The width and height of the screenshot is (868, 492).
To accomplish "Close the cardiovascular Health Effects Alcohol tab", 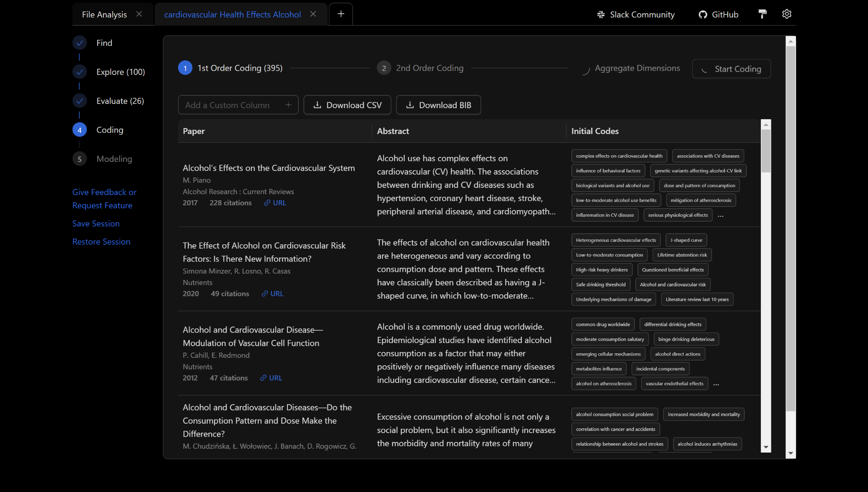I will [x=313, y=14].
